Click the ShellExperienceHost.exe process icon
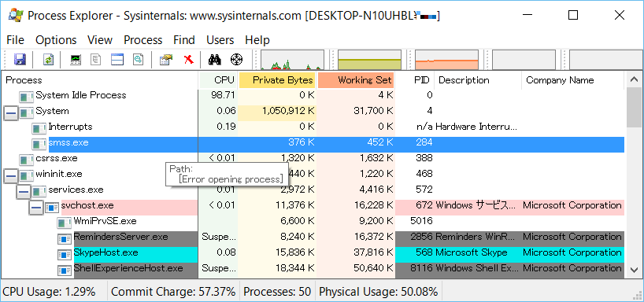644x302 pixels. (65, 270)
